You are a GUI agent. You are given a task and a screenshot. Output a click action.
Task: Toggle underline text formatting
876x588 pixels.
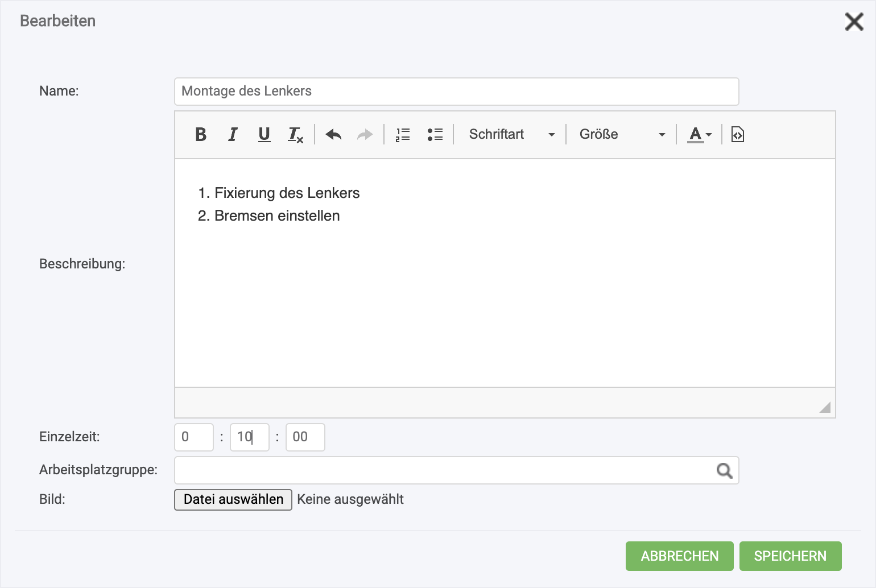pyautogui.click(x=264, y=135)
